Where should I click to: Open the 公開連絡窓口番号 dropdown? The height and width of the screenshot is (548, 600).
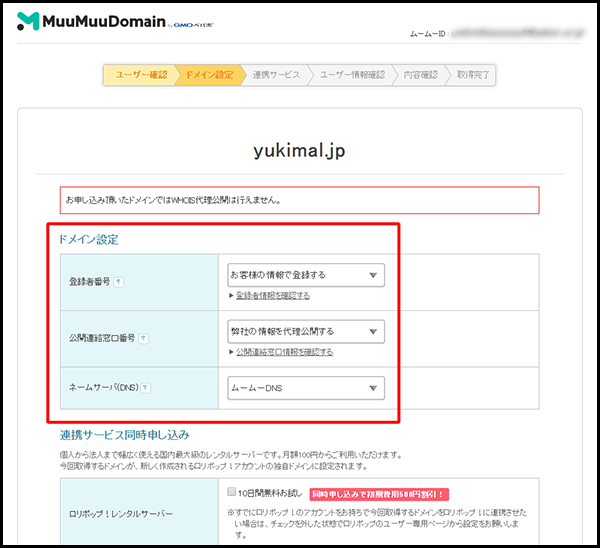click(305, 331)
